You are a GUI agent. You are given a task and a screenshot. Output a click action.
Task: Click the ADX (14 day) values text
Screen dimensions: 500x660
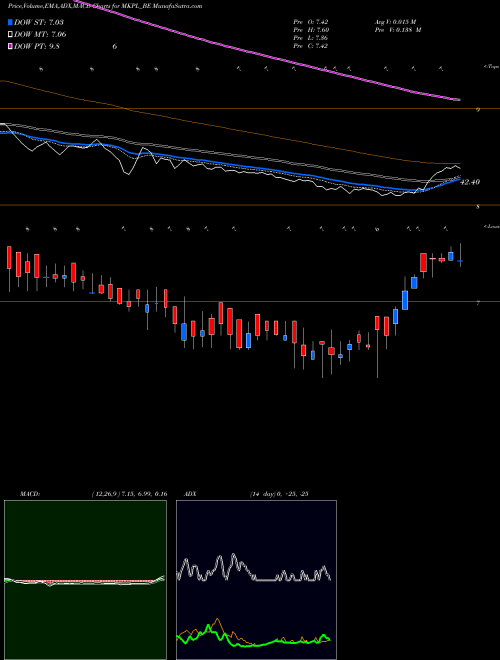[279, 494]
